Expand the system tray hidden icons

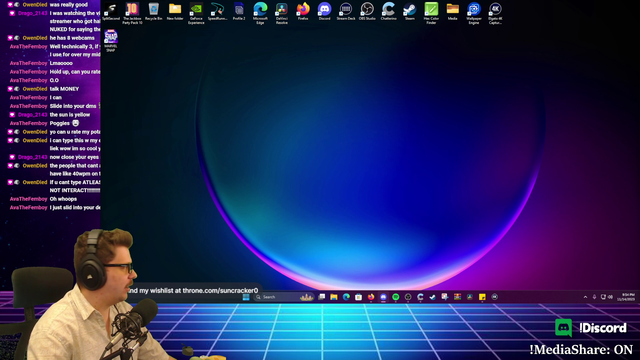pyautogui.click(x=585, y=297)
